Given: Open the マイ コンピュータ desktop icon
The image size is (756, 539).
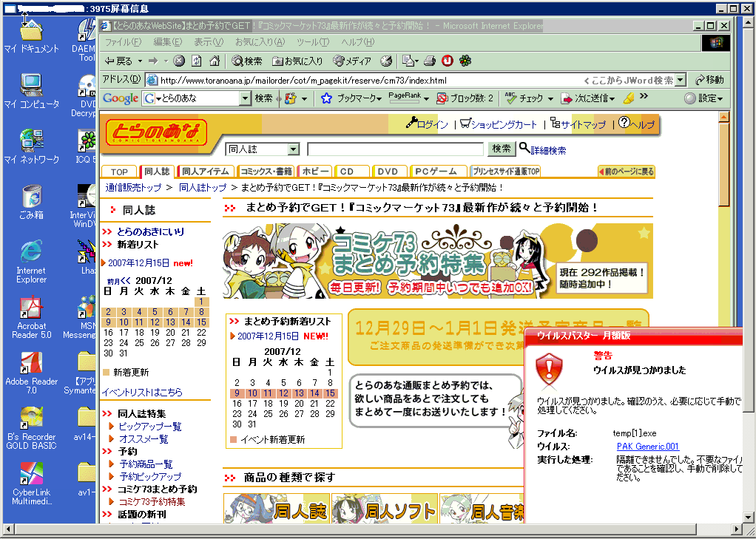Looking at the screenshot, I should tap(31, 91).
